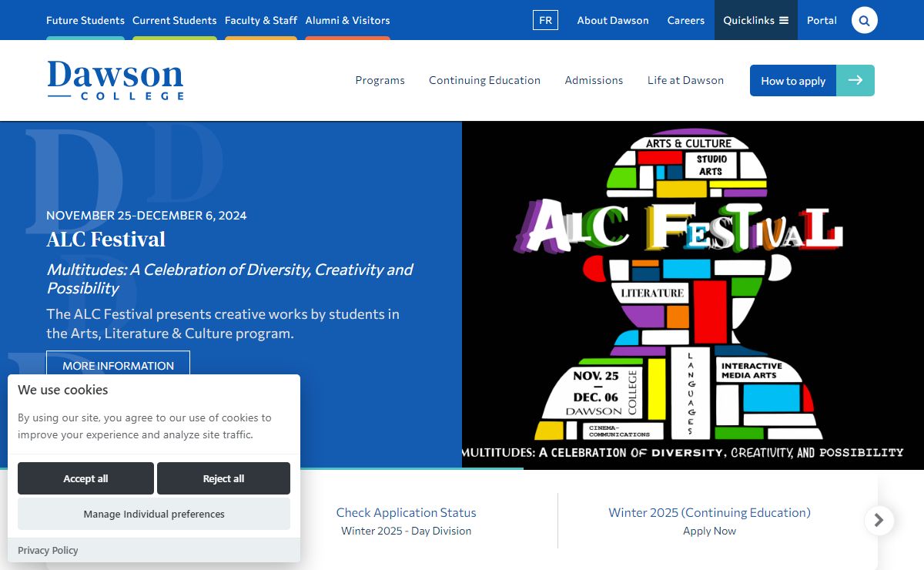Viewport: 924px width, 570px height.
Task: Reject all cookies
Action: [223, 478]
